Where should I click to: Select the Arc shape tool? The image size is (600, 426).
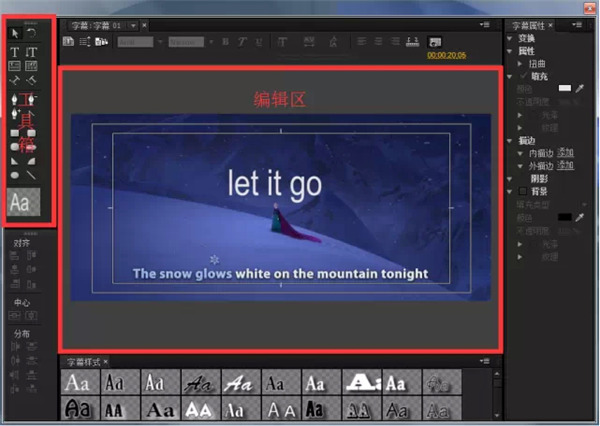click(x=31, y=161)
